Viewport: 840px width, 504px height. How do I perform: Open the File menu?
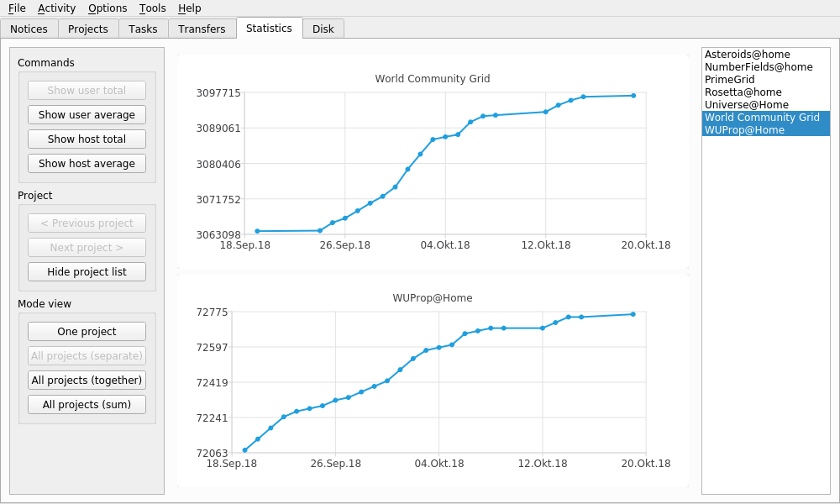point(17,8)
